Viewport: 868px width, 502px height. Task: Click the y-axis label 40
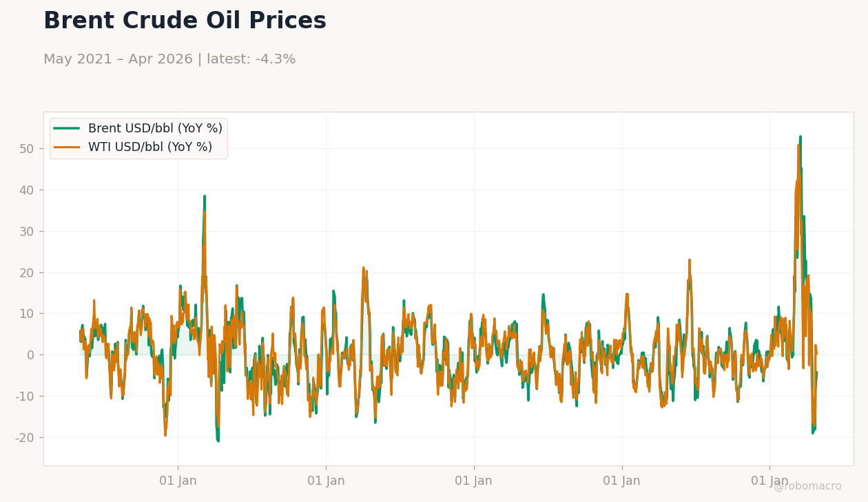pos(26,190)
